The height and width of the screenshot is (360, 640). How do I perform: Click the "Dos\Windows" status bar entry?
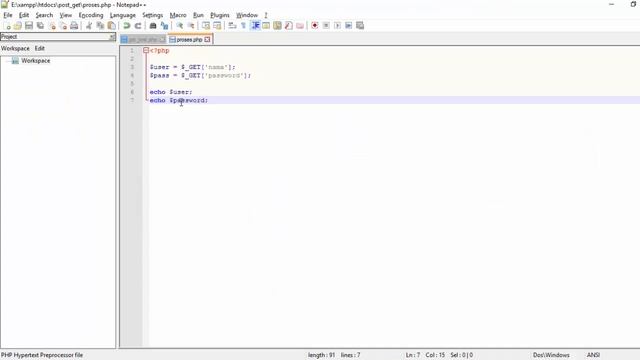(x=551, y=355)
